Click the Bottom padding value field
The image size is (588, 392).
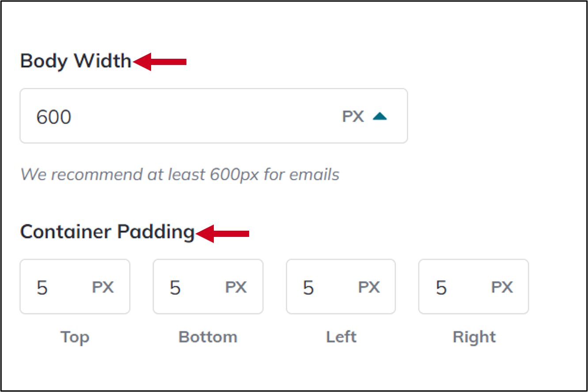[x=186, y=286]
